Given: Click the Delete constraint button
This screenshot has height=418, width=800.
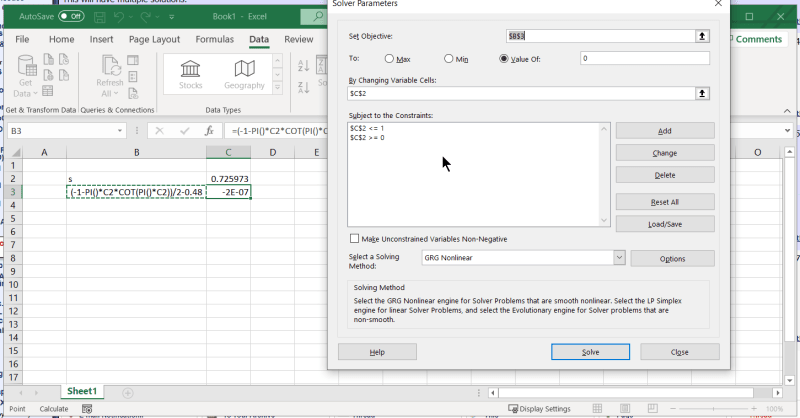Looking at the screenshot, I should click(665, 175).
